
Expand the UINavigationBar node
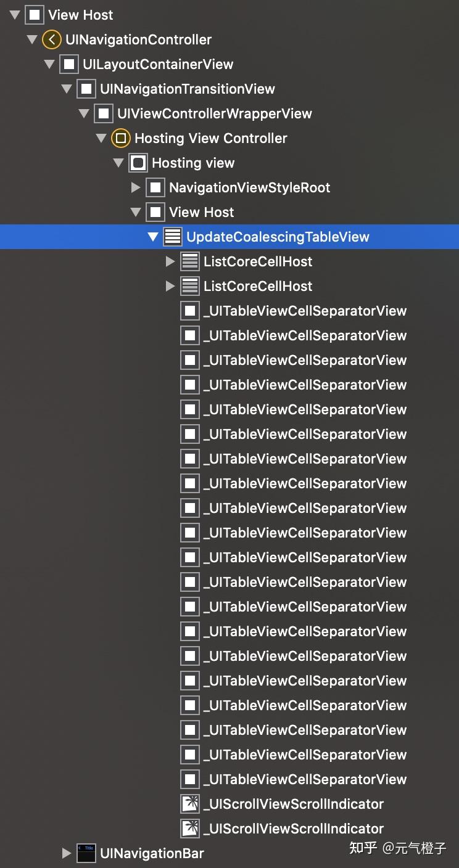click(x=67, y=854)
